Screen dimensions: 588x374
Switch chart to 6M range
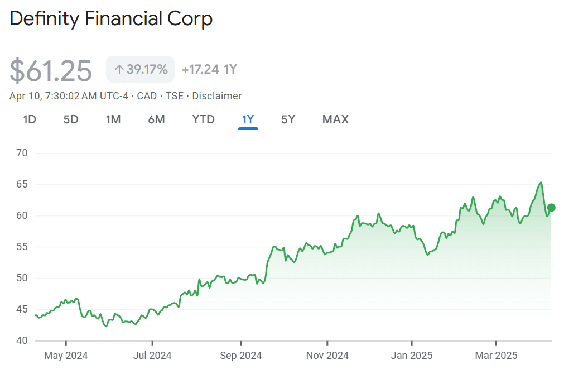(x=156, y=119)
